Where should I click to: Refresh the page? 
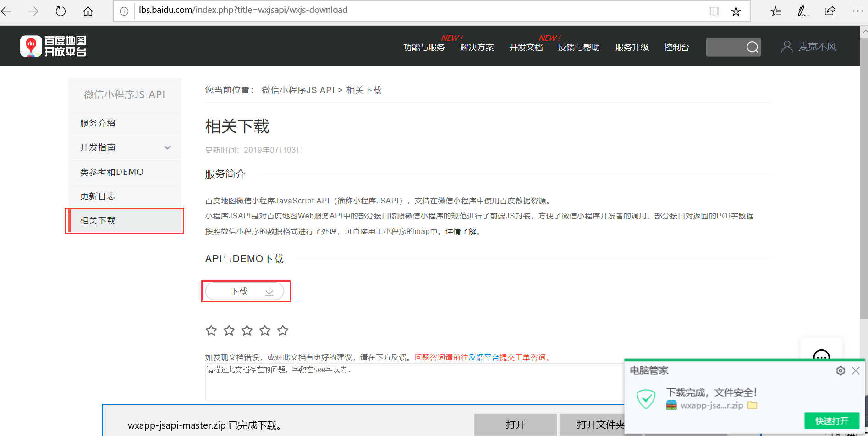(60, 11)
